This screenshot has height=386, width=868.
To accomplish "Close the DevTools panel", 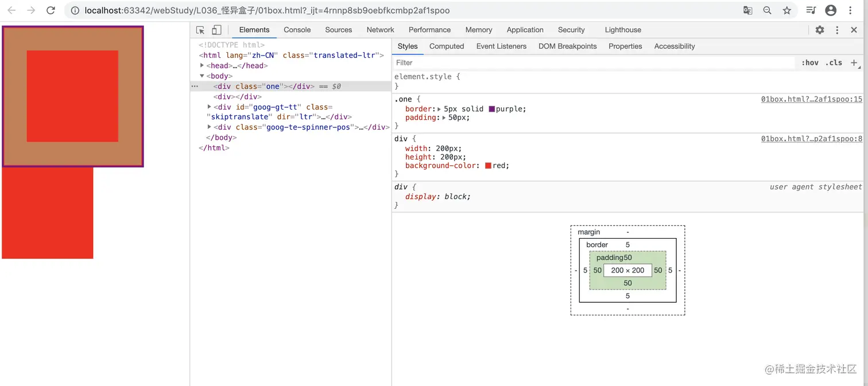I will pyautogui.click(x=854, y=30).
